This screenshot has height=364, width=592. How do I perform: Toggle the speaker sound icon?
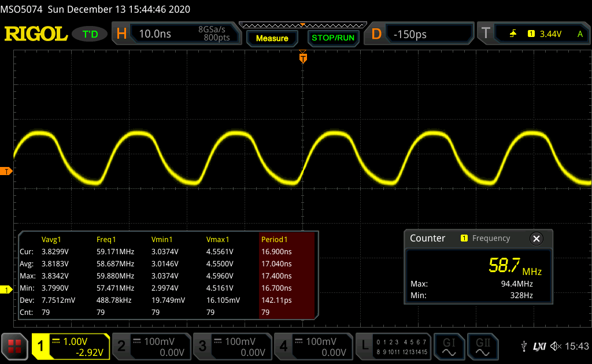[556, 346]
